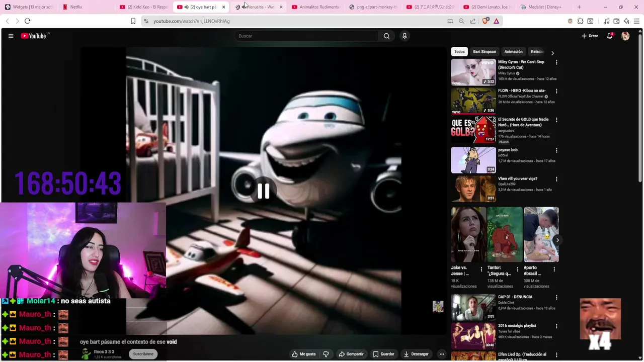Select the Bart Simpson filter chip
Image resolution: width=644 pixels, height=362 pixels.
(485, 52)
